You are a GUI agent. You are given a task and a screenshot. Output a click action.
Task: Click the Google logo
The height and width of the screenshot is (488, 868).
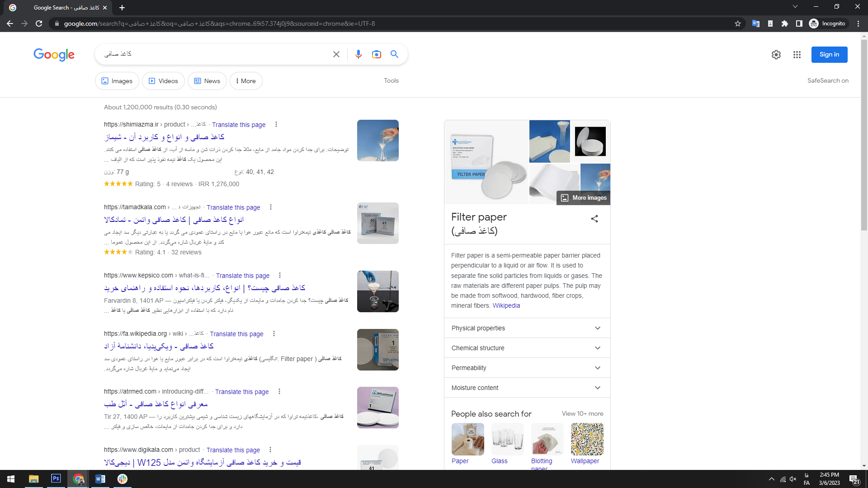pos(54,54)
